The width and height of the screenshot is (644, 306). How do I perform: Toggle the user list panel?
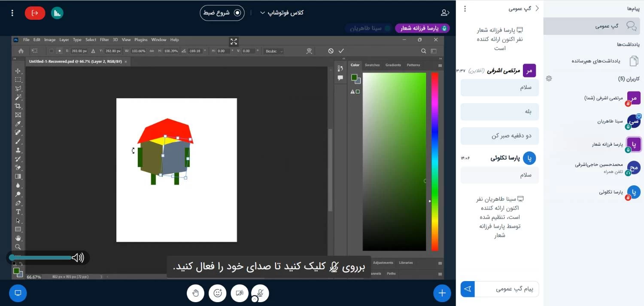pyautogui.click(x=445, y=13)
